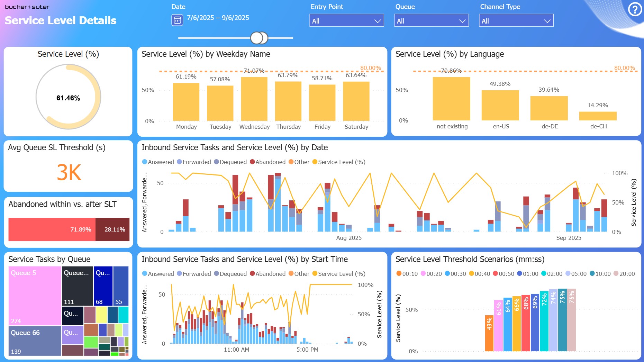Toggle the 02:00 threshold legend entry
Screen dimensions: 644x362
pyautogui.click(x=552, y=273)
